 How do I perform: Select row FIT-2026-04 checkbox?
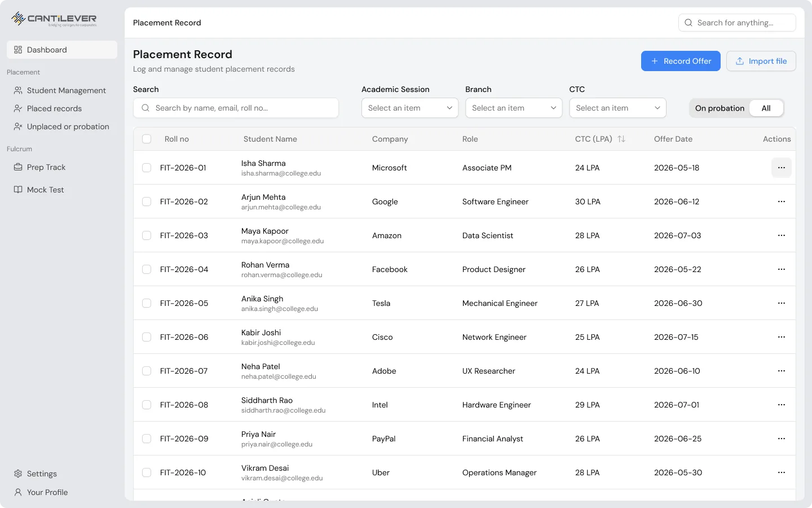pos(147,269)
